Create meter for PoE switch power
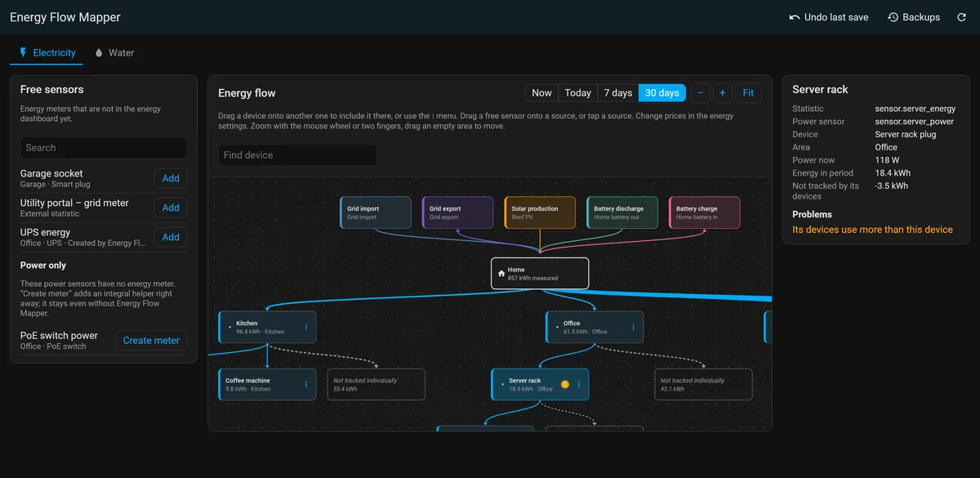 click(x=151, y=341)
